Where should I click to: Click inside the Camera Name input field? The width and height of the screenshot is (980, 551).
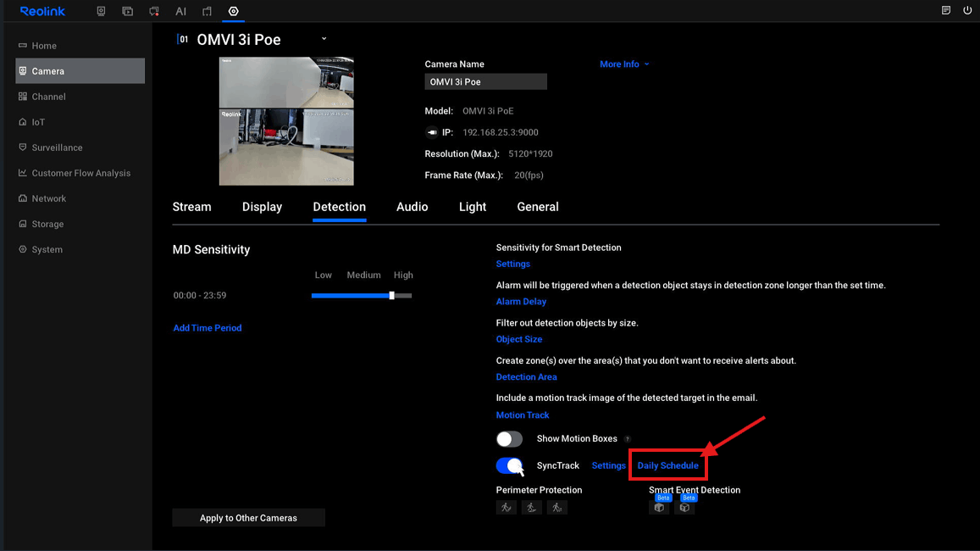click(485, 82)
